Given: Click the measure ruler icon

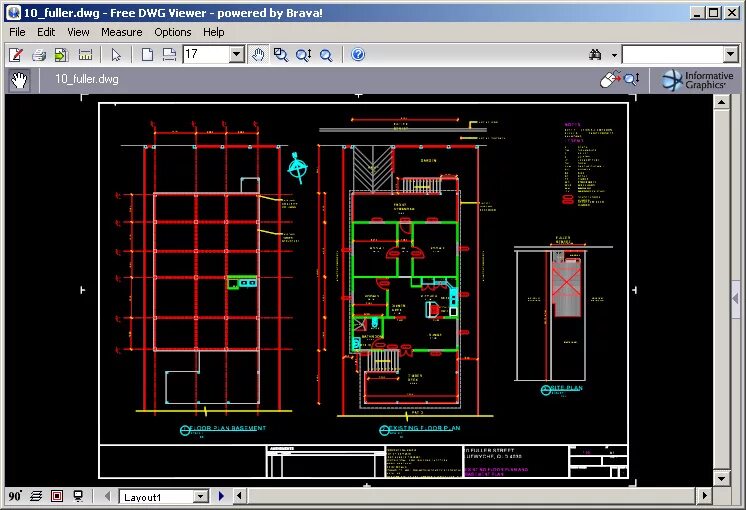Looking at the screenshot, I should [85, 55].
